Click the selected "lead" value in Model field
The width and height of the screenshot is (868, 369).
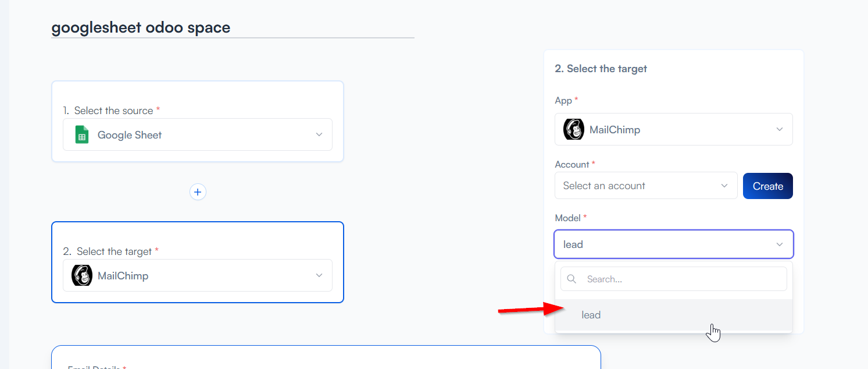coord(573,244)
